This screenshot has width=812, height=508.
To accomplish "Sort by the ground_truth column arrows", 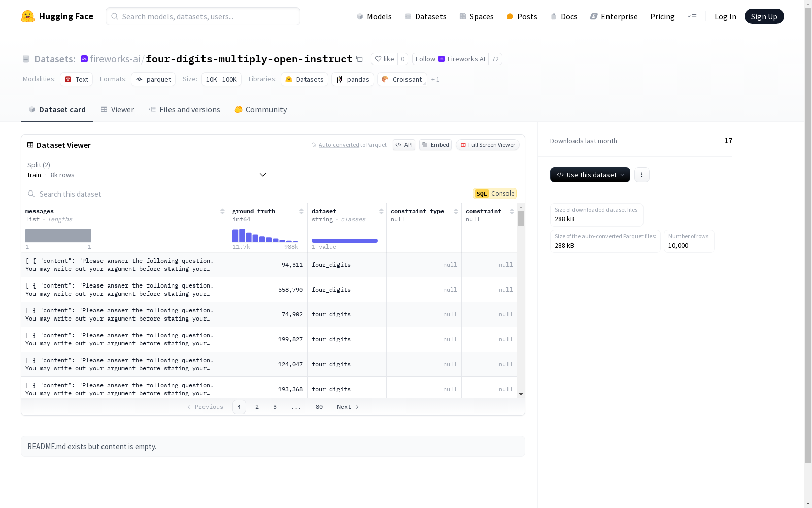I will point(301,211).
